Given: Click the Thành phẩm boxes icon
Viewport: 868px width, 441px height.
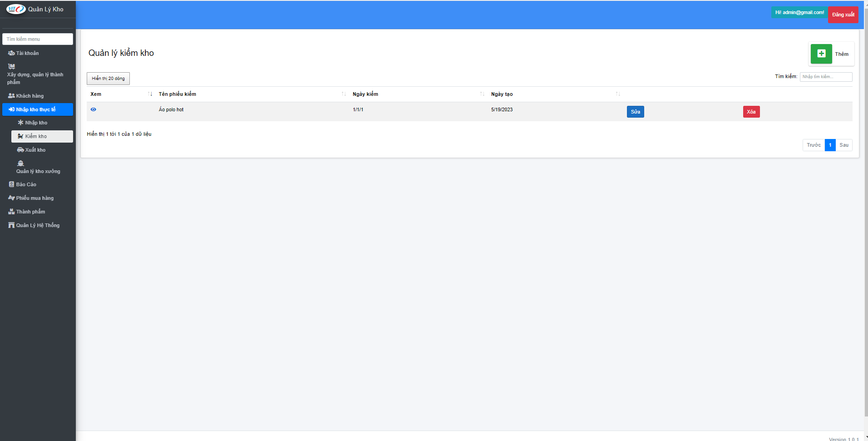Looking at the screenshot, I should (11, 212).
